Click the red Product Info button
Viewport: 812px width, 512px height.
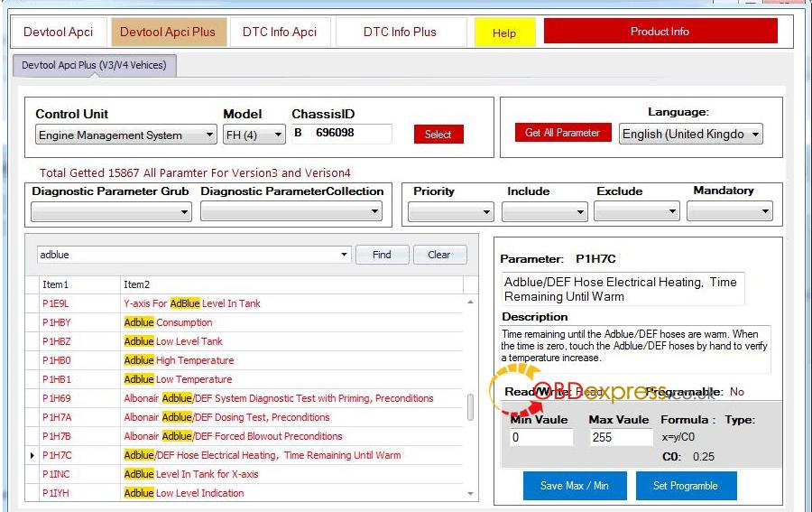pos(660,32)
